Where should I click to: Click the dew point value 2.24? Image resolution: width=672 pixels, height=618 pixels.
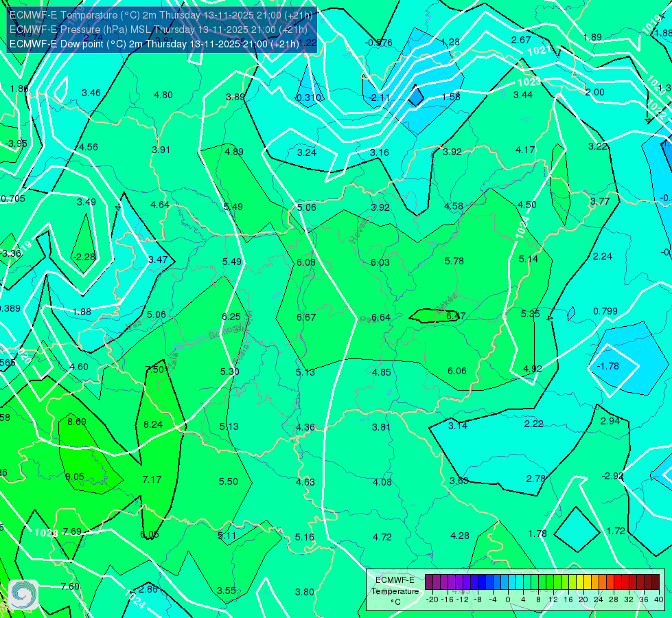pyautogui.click(x=602, y=256)
